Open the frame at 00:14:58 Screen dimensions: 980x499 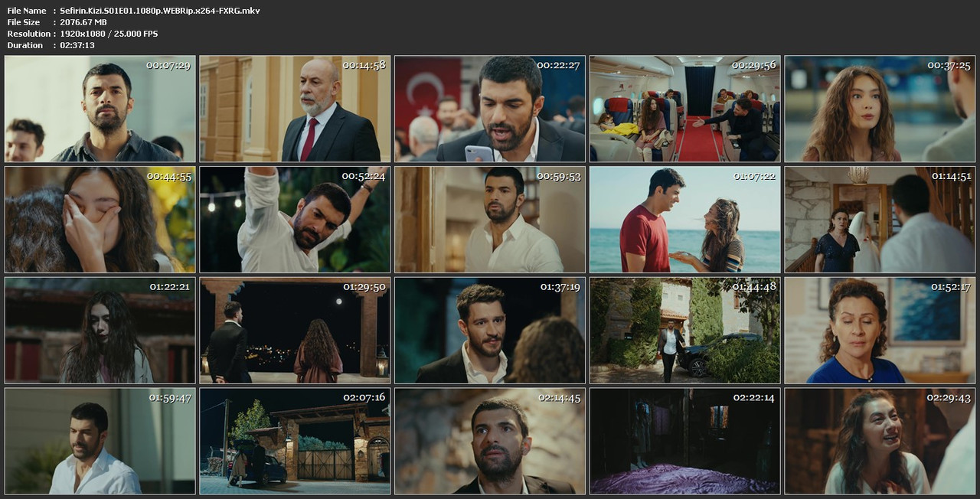[295, 109]
